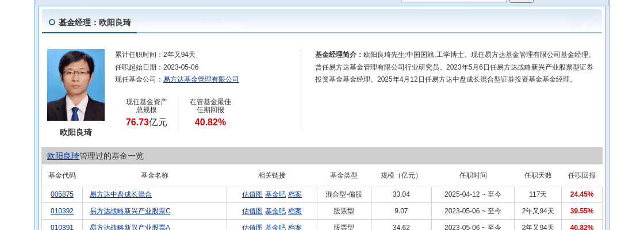Open 估值图 for 易方达中盘成长混合
This screenshot has width=644, height=230.
coord(252,194)
